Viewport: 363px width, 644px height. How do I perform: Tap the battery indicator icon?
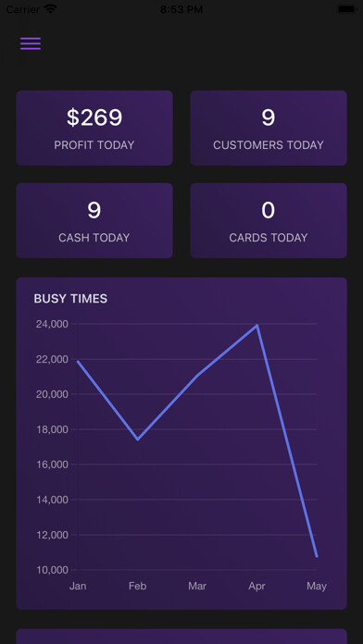click(x=346, y=9)
